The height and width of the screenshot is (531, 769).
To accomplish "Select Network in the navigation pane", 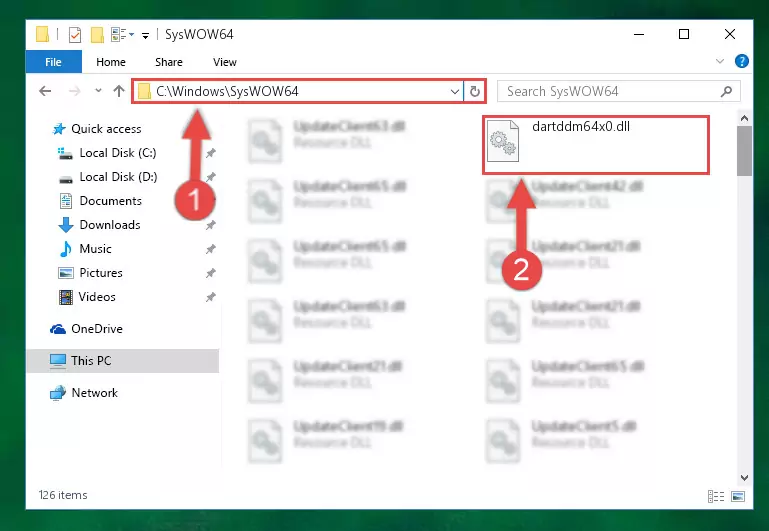I will (95, 393).
